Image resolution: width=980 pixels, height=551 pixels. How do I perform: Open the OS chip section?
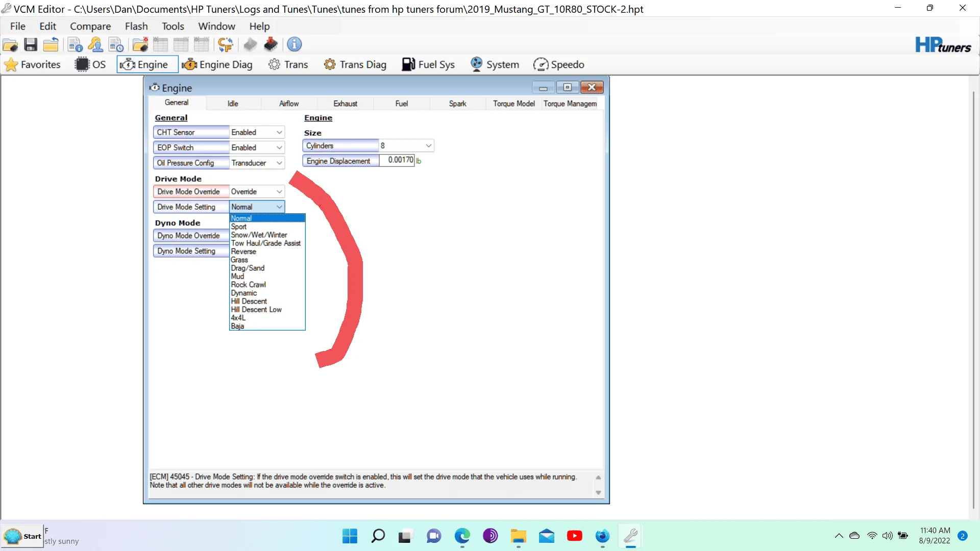click(90, 64)
